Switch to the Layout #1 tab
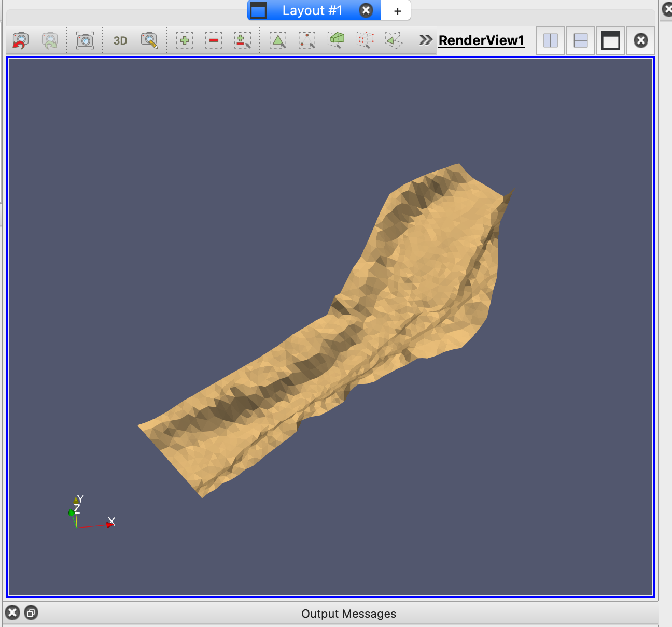The width and height of the screenshot is (672, 627). click(312, 10)
